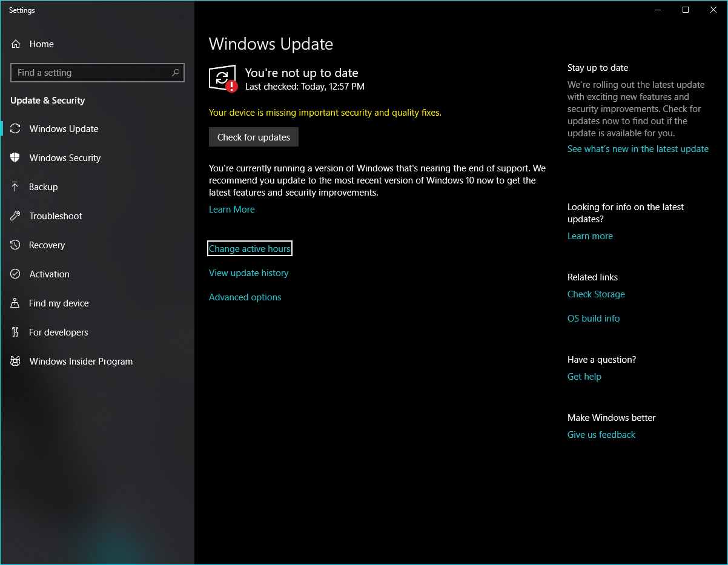This screenshot has height=565, width=728.
Task: Click Learn more about latest updates
Action: (x=590, y=236)
